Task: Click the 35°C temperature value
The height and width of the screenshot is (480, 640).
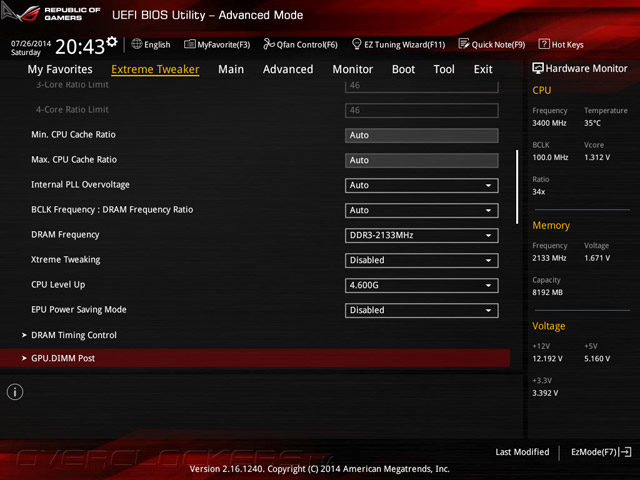Action: coord(592,123)
